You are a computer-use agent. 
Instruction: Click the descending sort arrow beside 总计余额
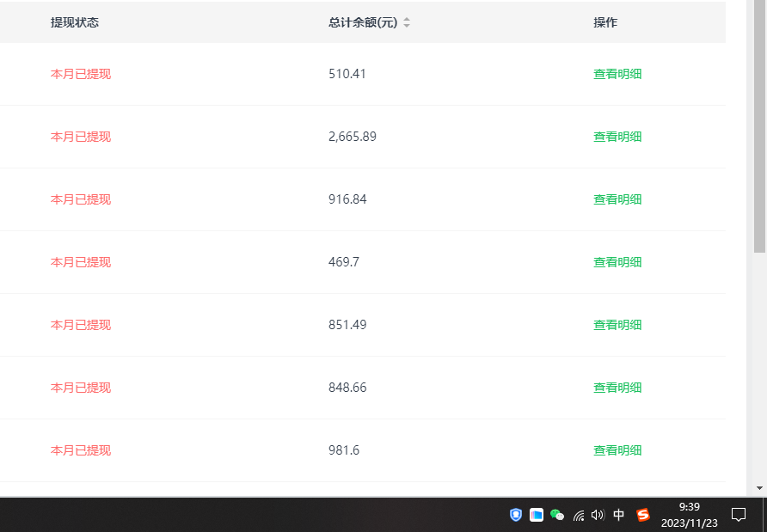406,26
